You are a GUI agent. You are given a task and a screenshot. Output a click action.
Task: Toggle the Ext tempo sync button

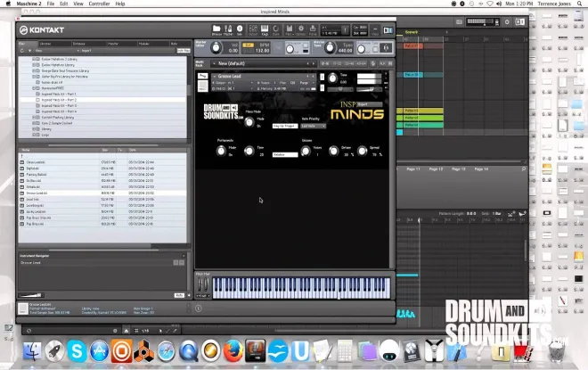pyautogui.click(x=248, y=45)
